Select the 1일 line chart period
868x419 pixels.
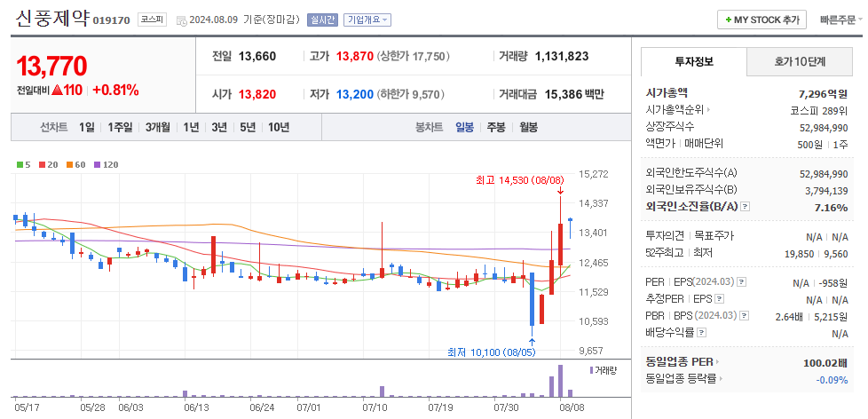tap(86, 127)
